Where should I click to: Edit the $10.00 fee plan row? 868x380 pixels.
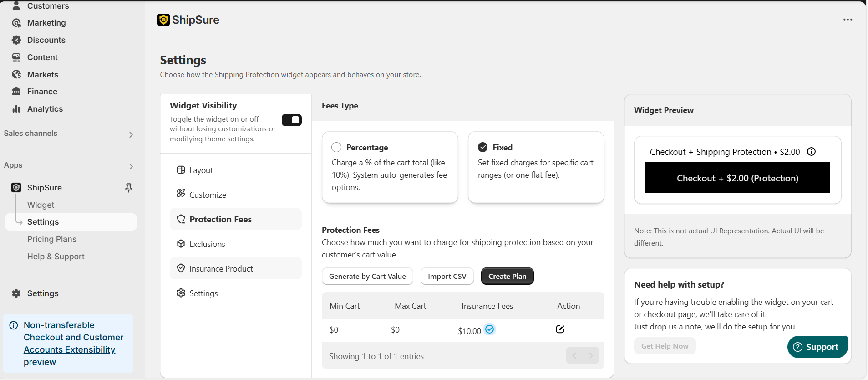pos(560,329)
